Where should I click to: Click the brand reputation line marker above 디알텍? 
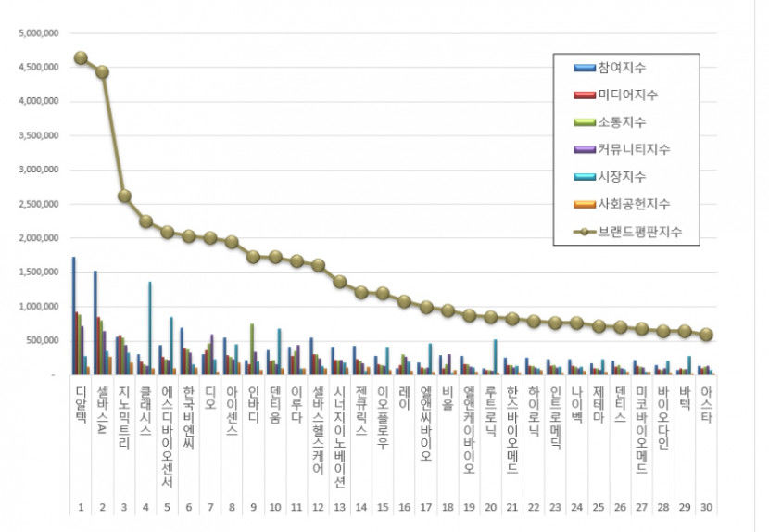(x=81, y=58)
